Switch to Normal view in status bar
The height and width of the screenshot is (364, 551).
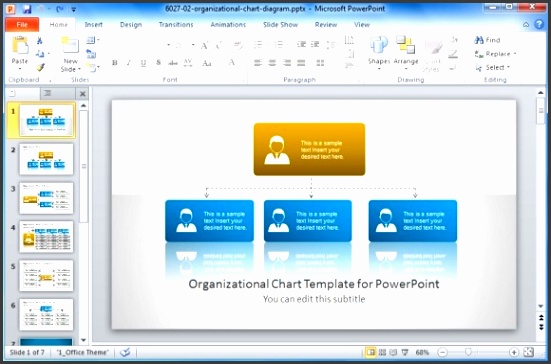point(370,352)
